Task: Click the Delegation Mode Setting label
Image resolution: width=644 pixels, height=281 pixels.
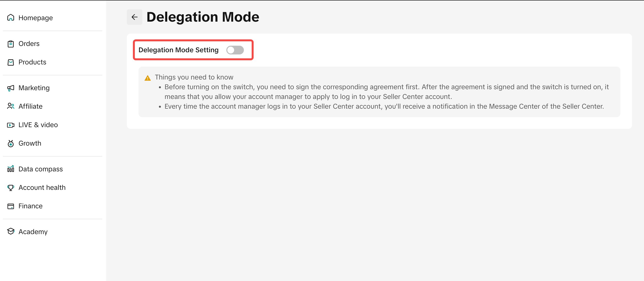Action: [178, 50]
